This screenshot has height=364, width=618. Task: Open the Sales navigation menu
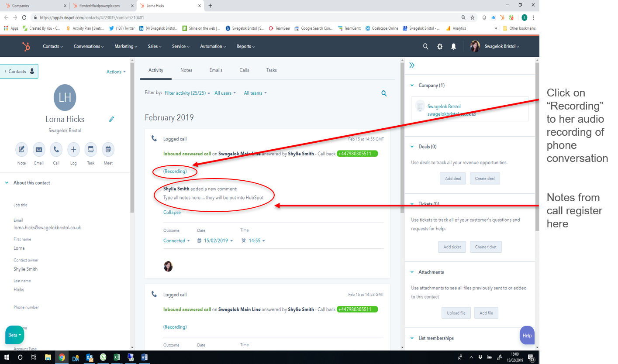(x=155, y=46)
